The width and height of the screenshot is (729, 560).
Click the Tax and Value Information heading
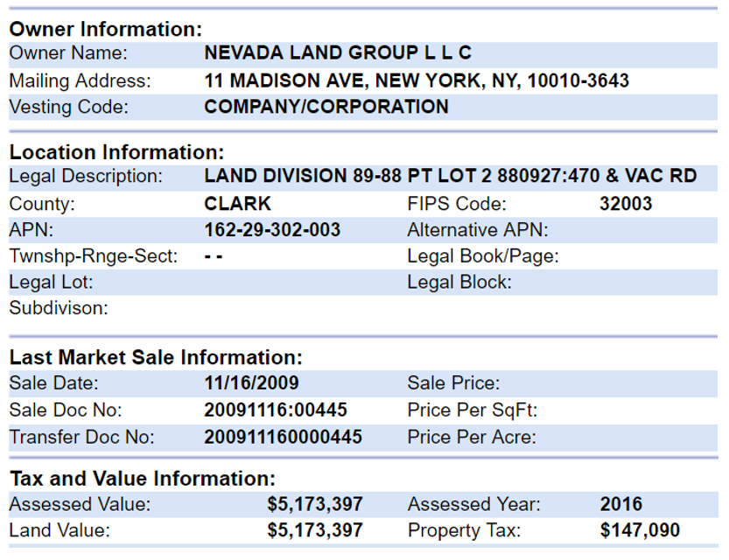[142, 479]
